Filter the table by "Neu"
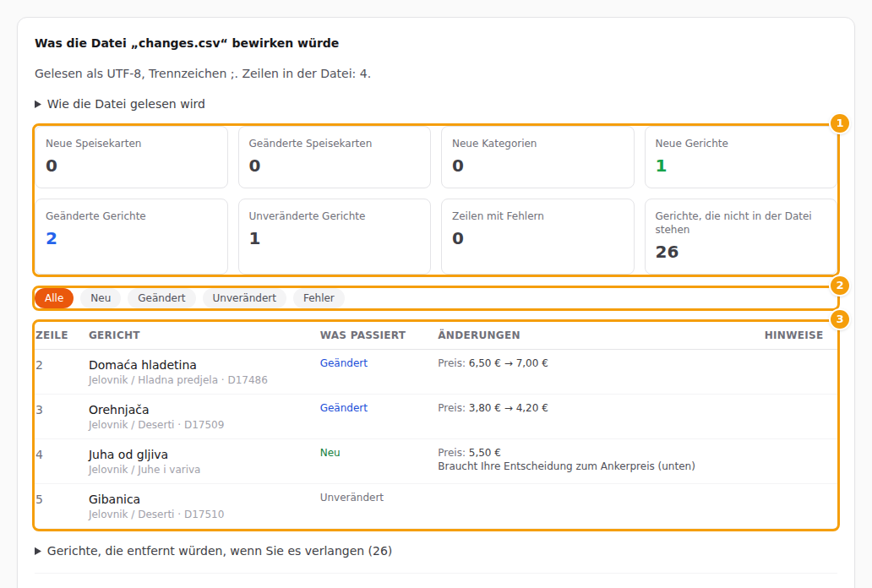 pyautogui.click(x=101, y=298)
